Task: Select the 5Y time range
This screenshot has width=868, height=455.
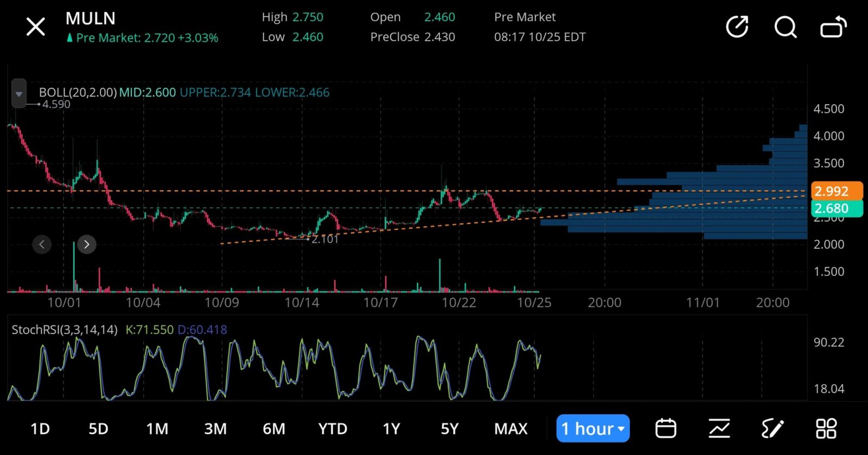Action: pyautogui.click(x=450, y=429)
